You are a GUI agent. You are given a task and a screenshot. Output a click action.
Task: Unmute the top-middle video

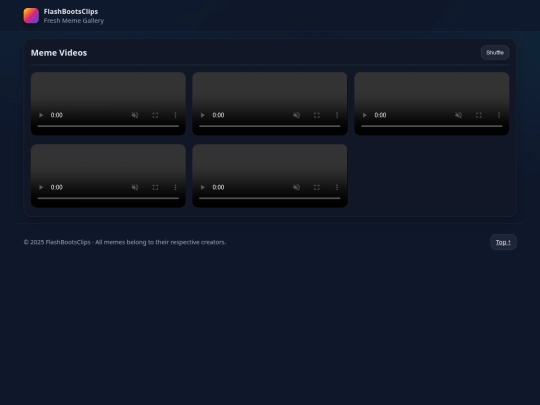(297, 115)
